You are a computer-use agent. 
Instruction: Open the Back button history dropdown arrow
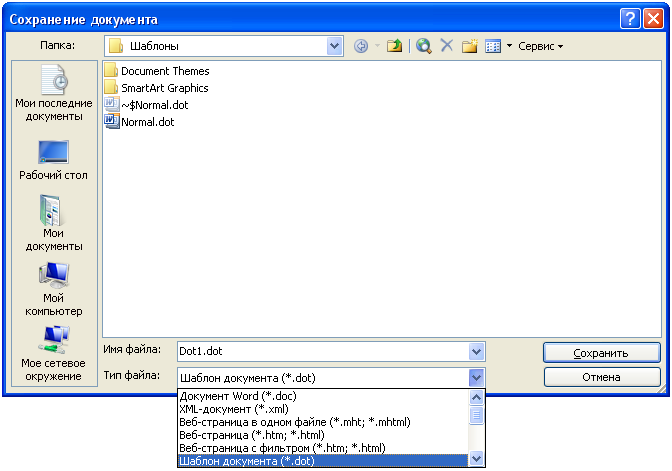click(x=377, y=46)
